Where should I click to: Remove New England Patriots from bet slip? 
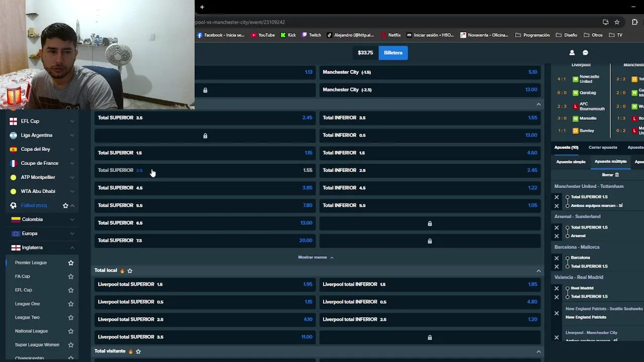[556, 313]
